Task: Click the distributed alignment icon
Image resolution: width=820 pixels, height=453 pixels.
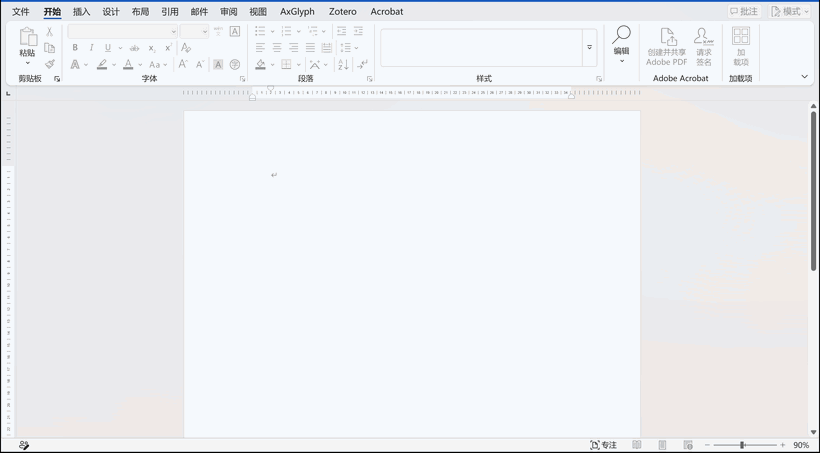Action: (x=327, y=48)
